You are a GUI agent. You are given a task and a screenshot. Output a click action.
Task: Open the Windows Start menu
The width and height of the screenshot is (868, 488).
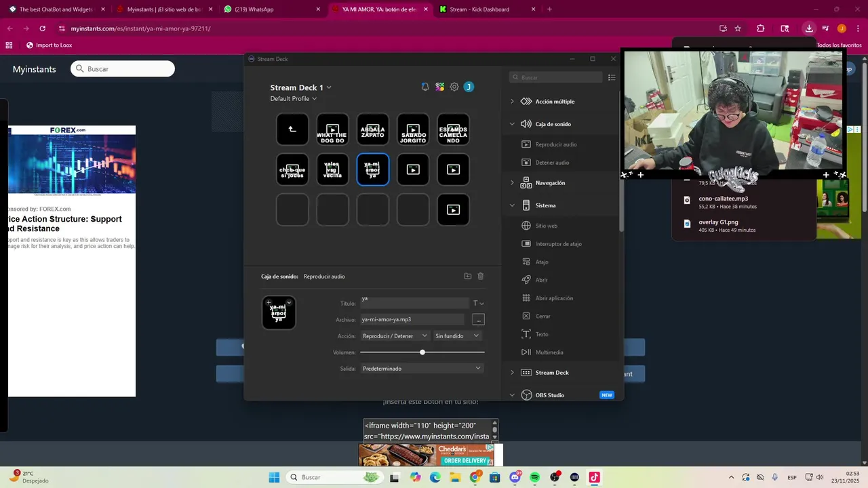point(274,477)
